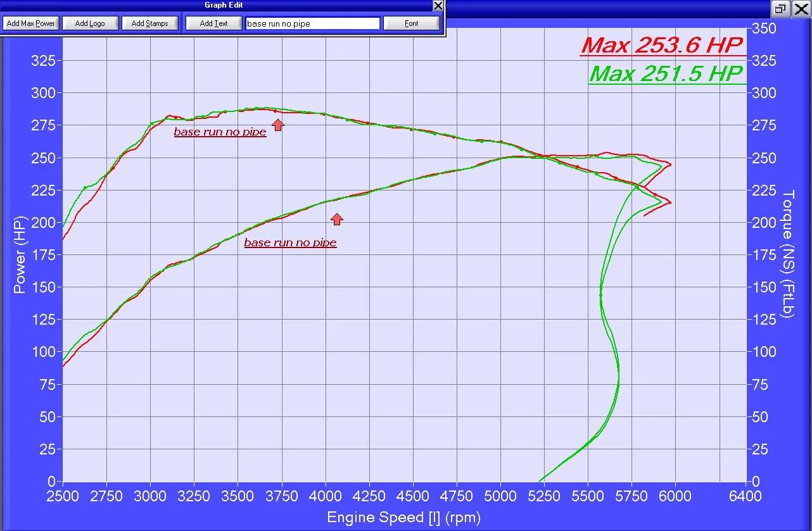812x531 pixels.
Task: Click red arrow stamp on torque curve
Action: tap(277, 125)
